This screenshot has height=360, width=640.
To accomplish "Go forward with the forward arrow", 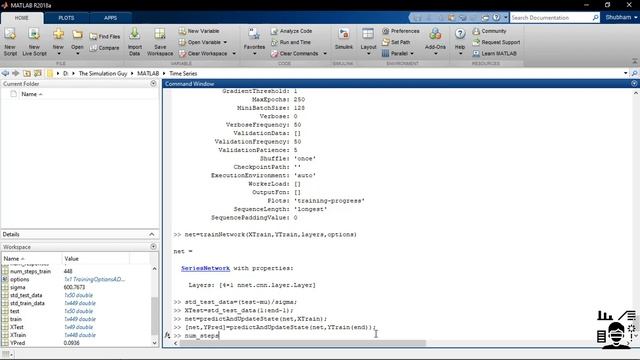I will pos(16,73).
